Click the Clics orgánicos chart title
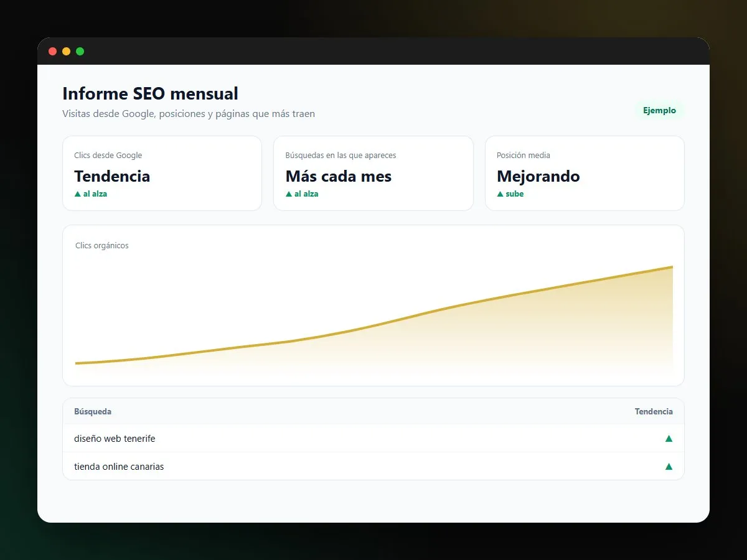This screenshot has height=560, width=747. pyautogui.click(x=102, y=245)
